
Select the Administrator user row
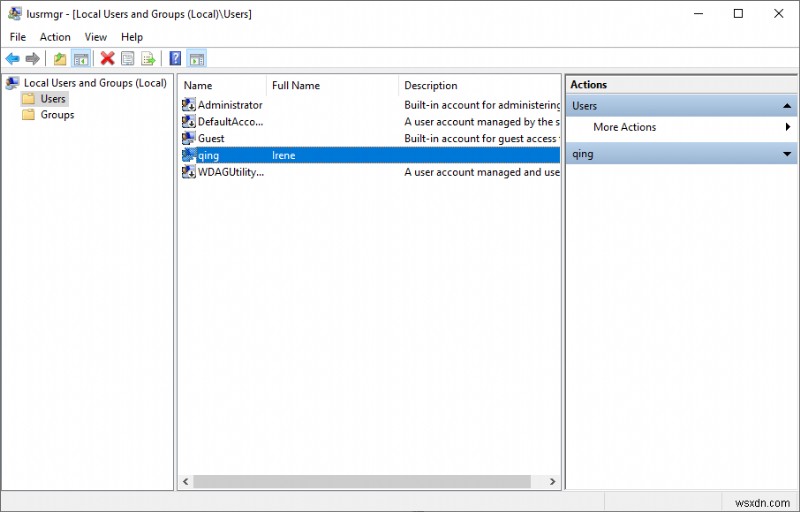[370, 105]
